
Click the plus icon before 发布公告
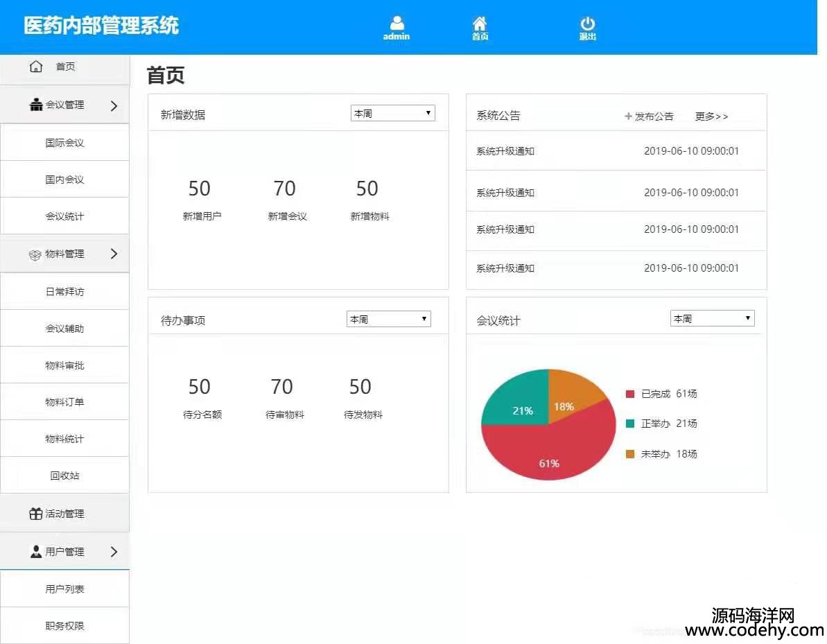click(x=628, y=116)
